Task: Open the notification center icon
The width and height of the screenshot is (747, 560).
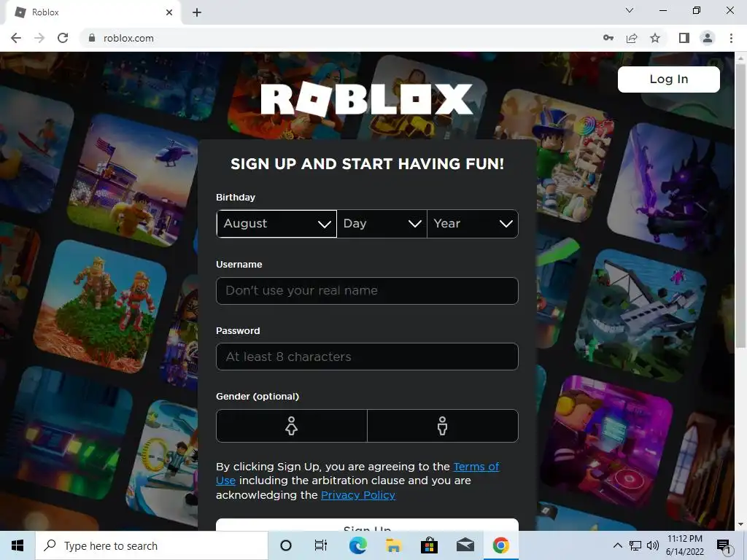Action: tap(724, 545)
